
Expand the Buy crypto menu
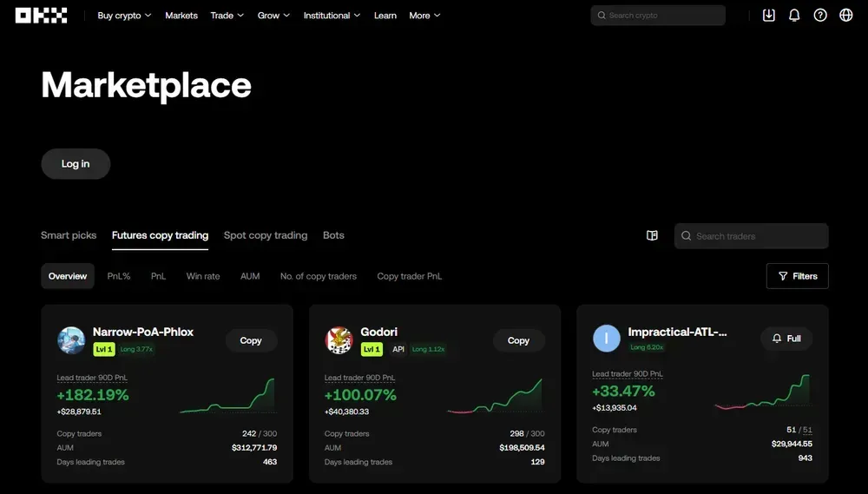point(124,16)
